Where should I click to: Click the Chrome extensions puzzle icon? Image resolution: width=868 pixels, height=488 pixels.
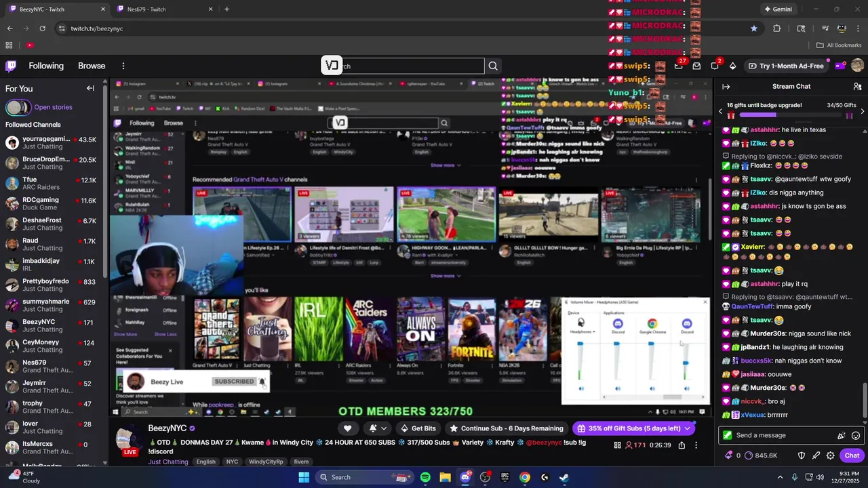(x=776, y=28)
